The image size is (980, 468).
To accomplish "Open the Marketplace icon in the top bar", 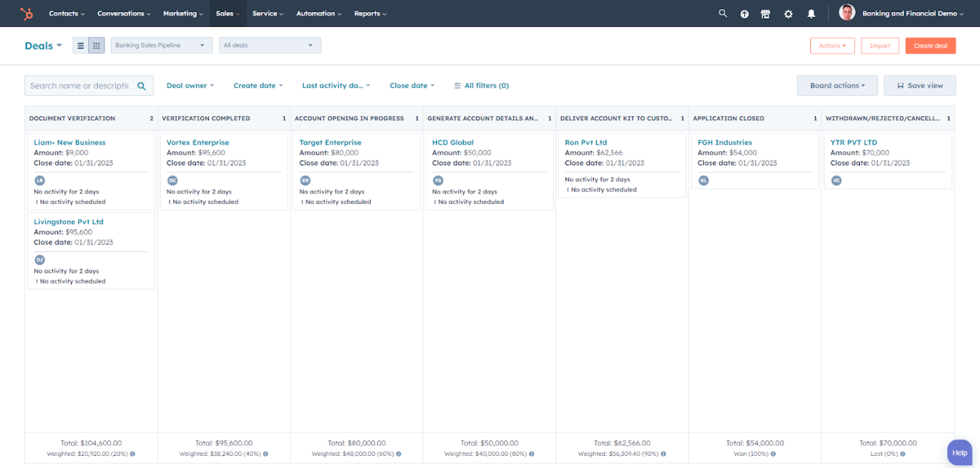I will 766,13.
